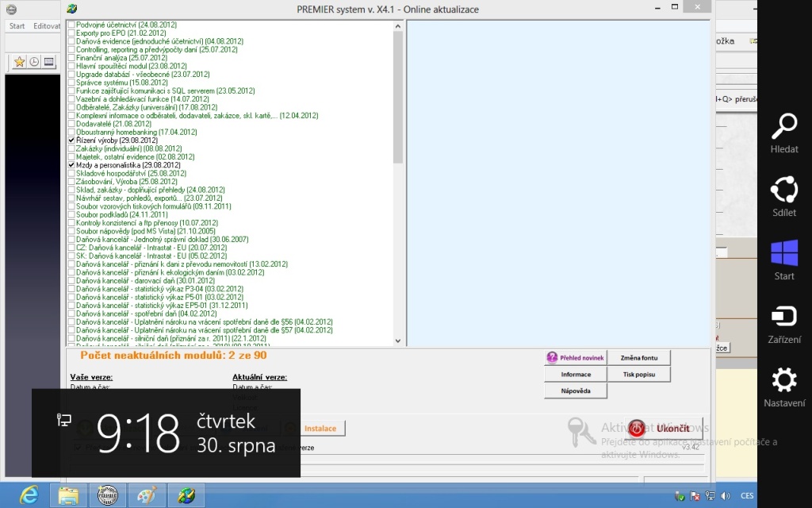Click the module list scroll-up arrow
The image size is (812, 508).
click(398, 26)
